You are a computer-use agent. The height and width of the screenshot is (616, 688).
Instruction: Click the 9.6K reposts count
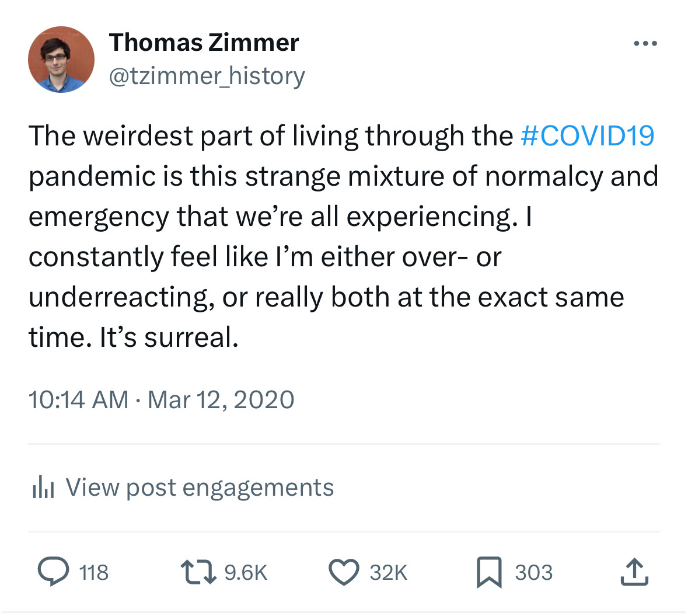pyautogui.click(x=246, y=573)
